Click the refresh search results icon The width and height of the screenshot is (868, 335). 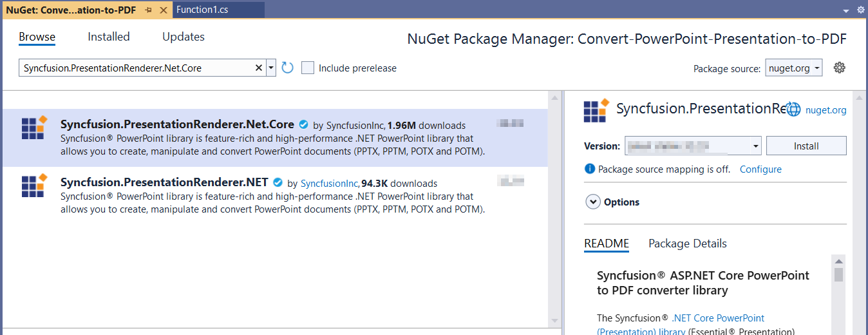(288, 68)
